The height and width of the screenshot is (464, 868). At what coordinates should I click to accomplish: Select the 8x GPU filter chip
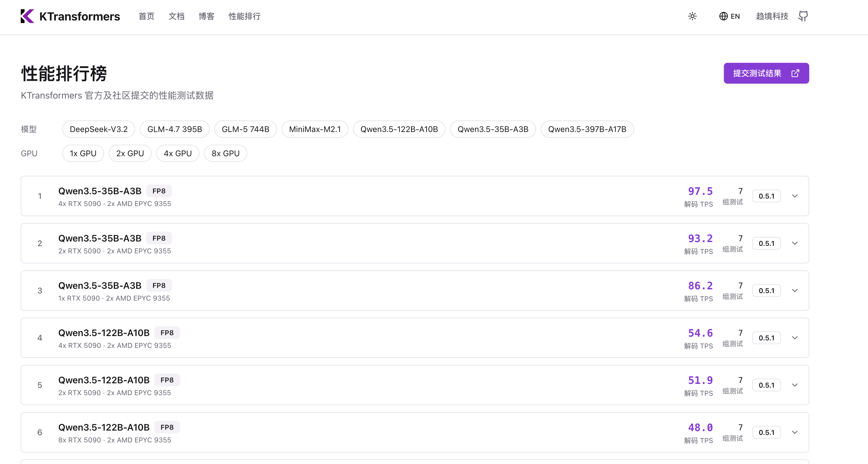(226, 153)
